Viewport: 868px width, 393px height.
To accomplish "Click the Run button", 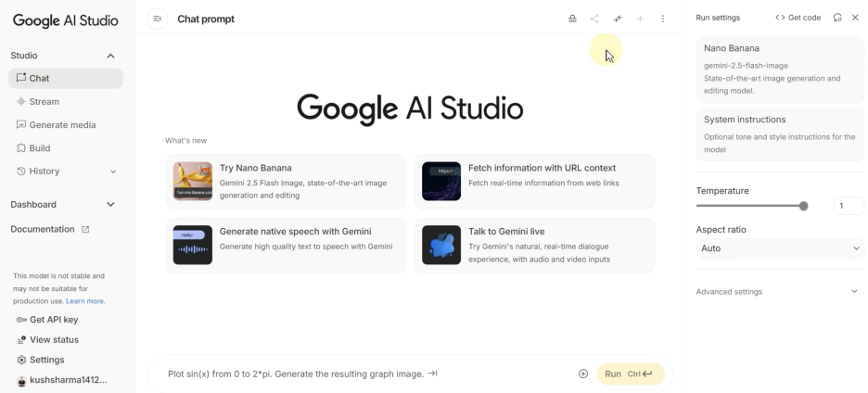I will [631, 374].
